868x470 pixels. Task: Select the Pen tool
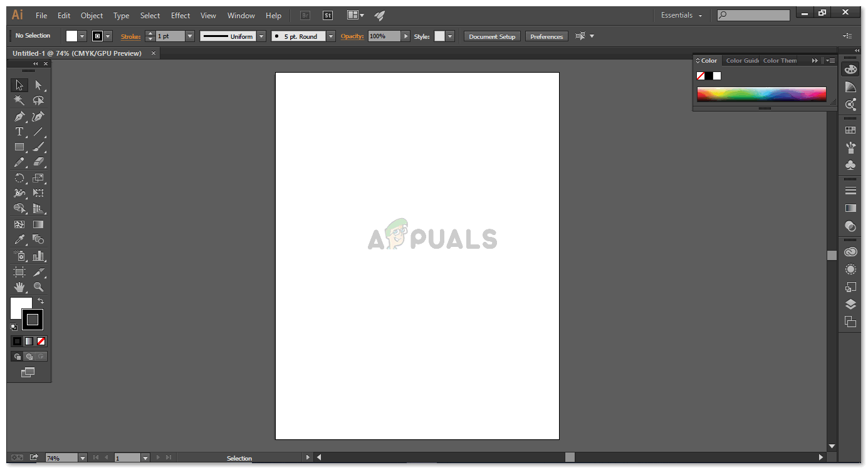[x=19, y=117]
